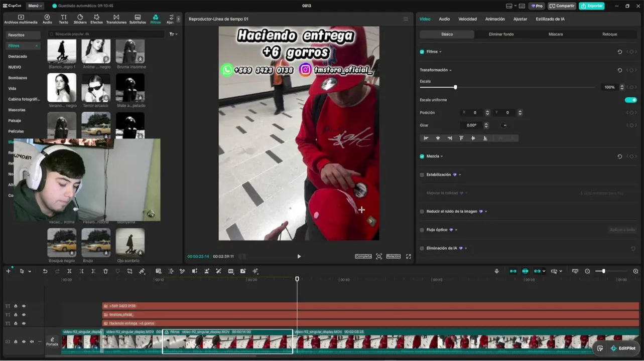Uncheck the Filtros checkbox
Screen dimensions: 644x361
(422, 52)
